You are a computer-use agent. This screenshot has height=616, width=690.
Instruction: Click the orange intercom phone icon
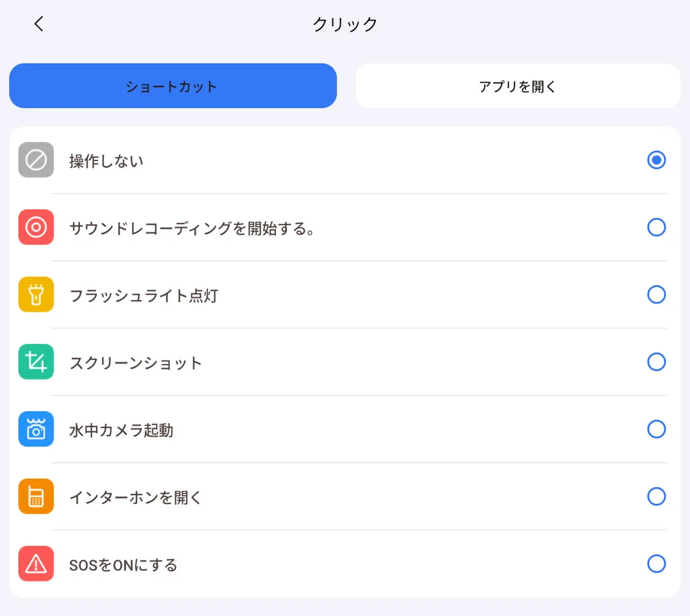[x=36, y=496]
